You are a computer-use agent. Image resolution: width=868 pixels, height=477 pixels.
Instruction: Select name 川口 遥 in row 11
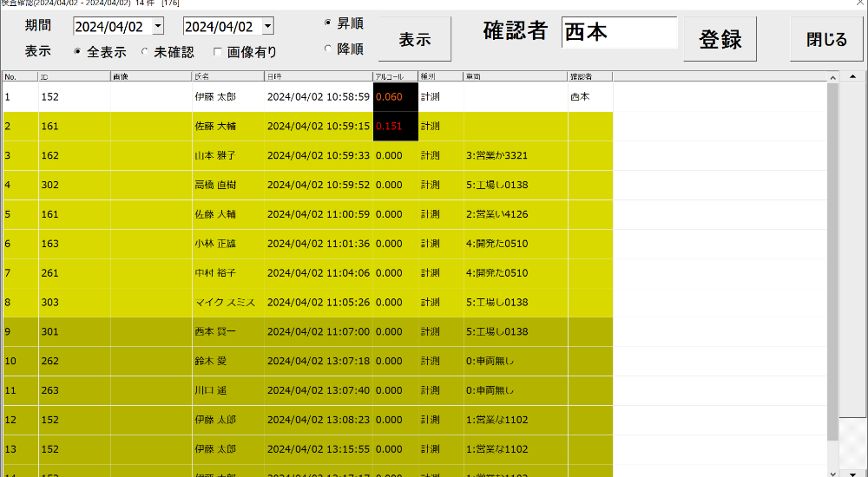pos(211,390)
